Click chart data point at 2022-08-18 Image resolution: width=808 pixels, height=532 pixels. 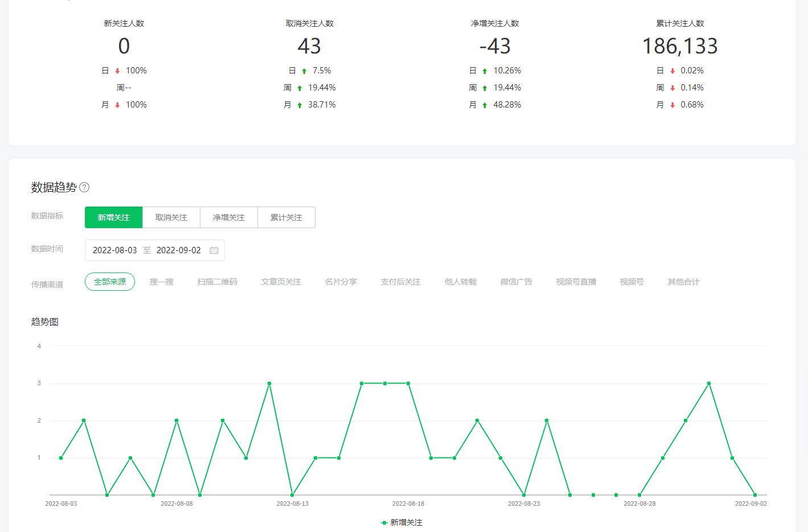(x=408, y=383)
